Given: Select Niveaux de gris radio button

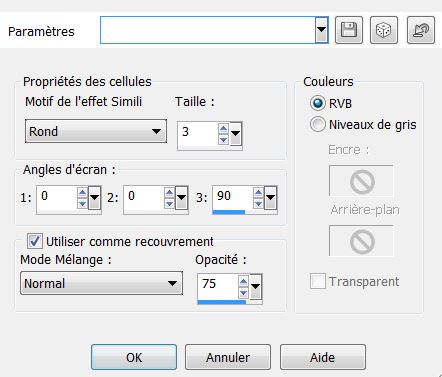Looking at the screenshot, I should pyautogui.click(x=317, y=124).
